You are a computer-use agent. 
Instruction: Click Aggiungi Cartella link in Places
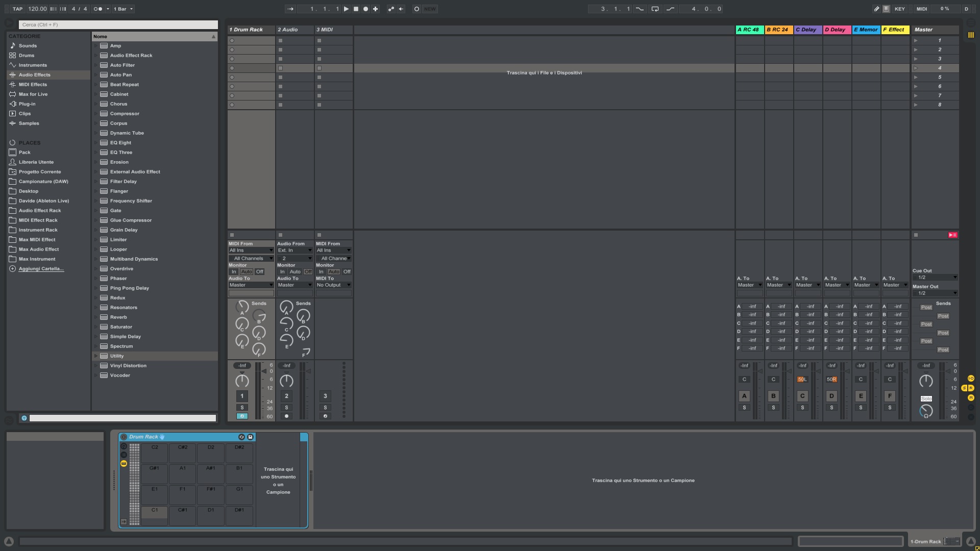pyautogui.click(x=41, y=268)
